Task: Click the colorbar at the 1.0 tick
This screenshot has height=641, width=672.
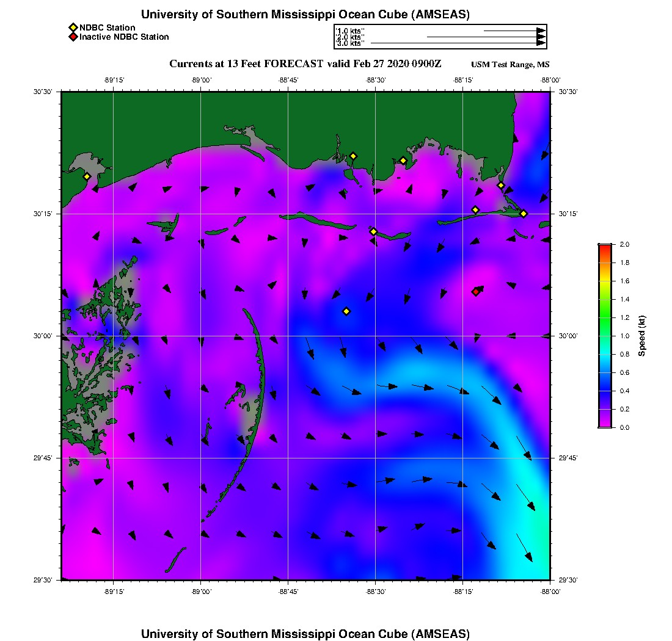Action: [604, 336]
